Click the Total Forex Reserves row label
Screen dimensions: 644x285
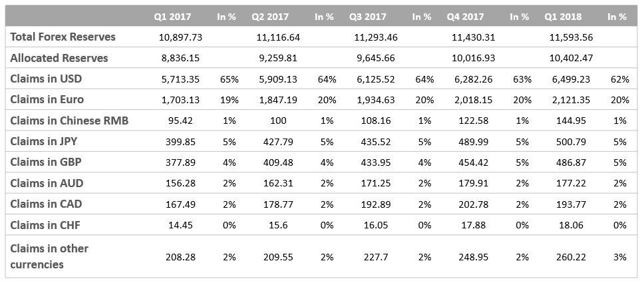pos(63,37)
